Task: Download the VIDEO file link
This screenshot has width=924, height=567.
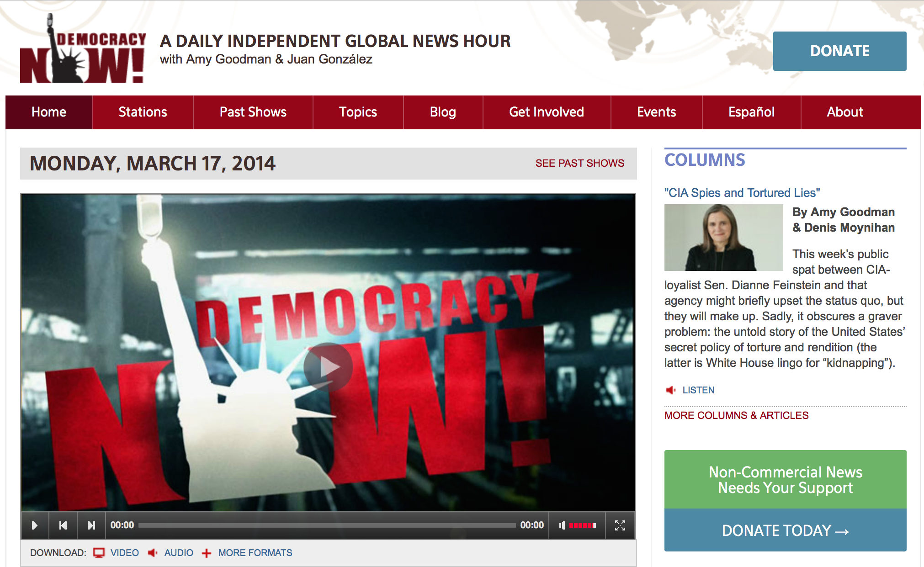Action: (x=124, y=553)
